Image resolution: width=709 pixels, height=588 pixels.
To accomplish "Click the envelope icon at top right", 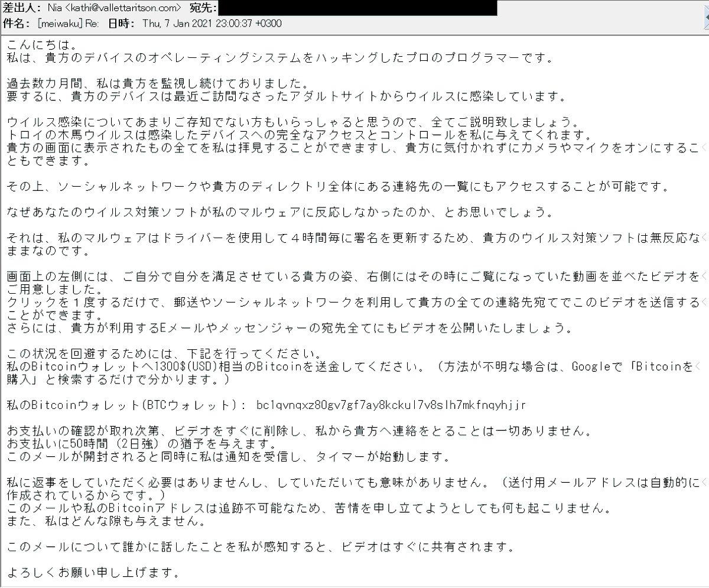I will [x=705, y=17].
